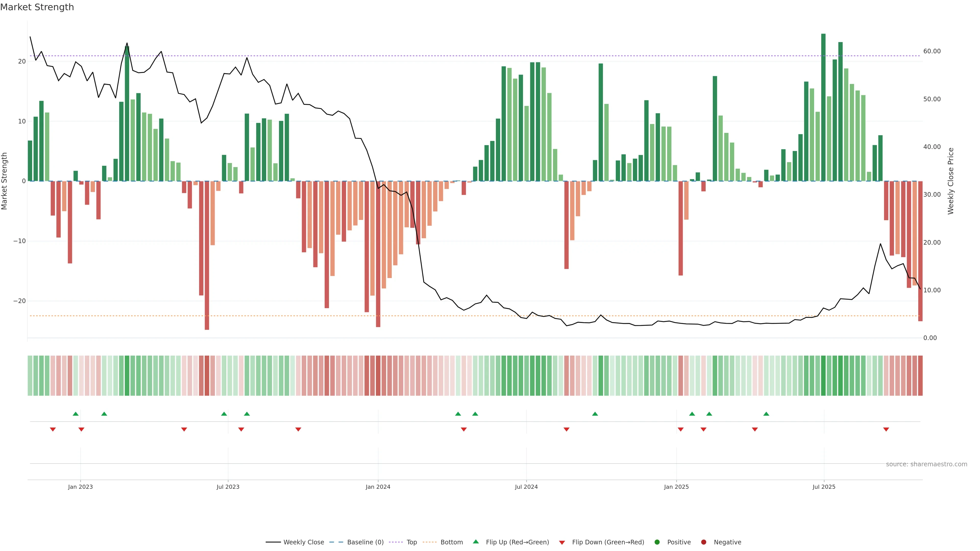980x551 pixels.
Task: Click the green Positive circle legend icon
Action: coord(657,542)
